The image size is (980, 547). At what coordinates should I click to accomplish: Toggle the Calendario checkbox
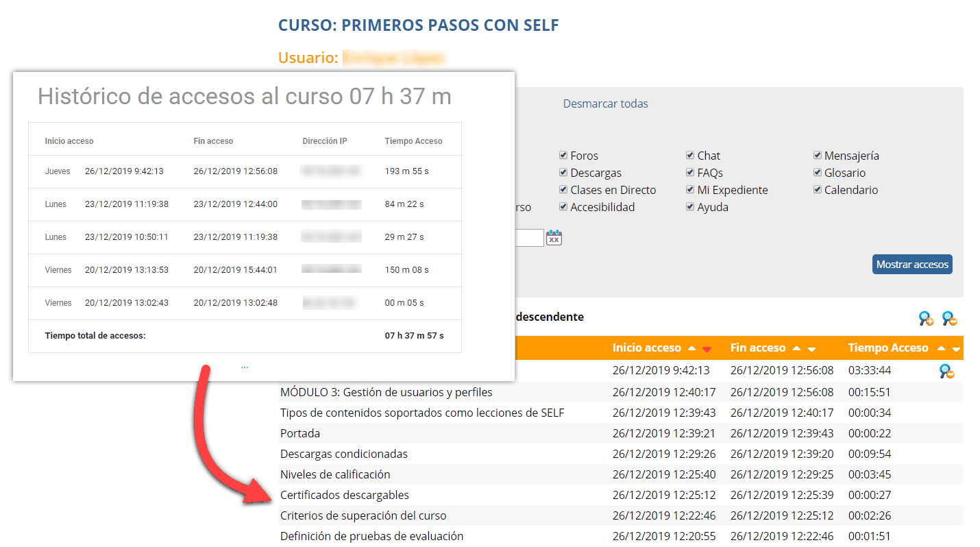818,190
